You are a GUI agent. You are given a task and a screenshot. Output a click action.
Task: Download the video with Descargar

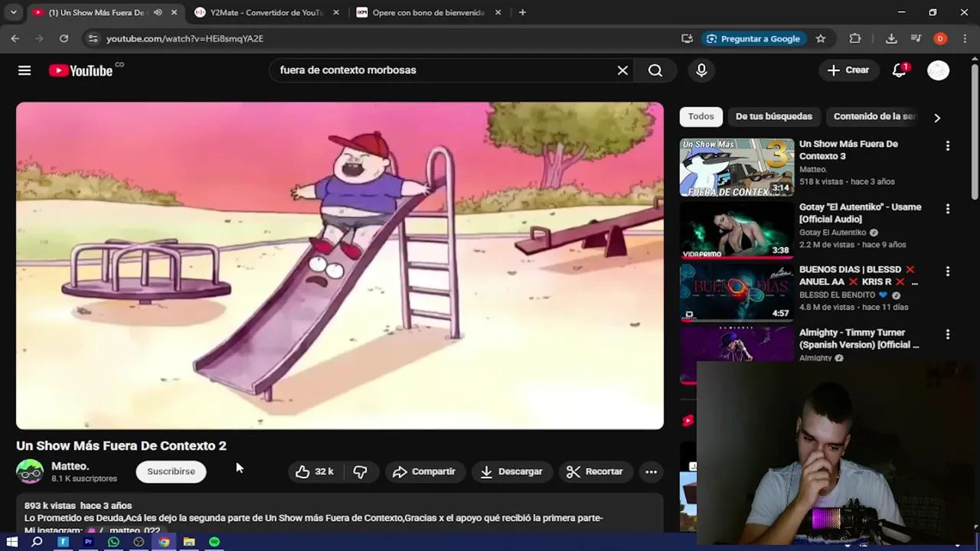click(x=511, y=471)
